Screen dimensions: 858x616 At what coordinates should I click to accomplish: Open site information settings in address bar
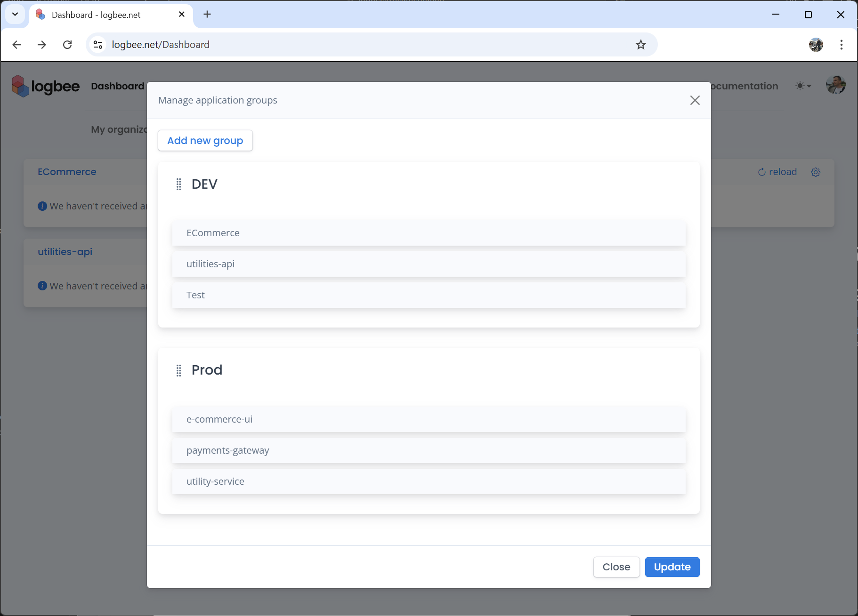(x=98, y=44)
